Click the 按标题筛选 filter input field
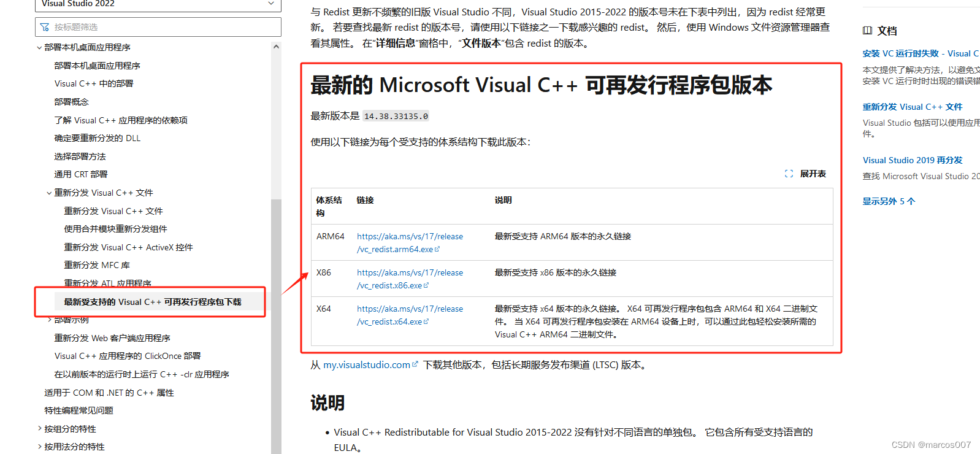Viewport: 980px width, 454px height. [158, 27]
